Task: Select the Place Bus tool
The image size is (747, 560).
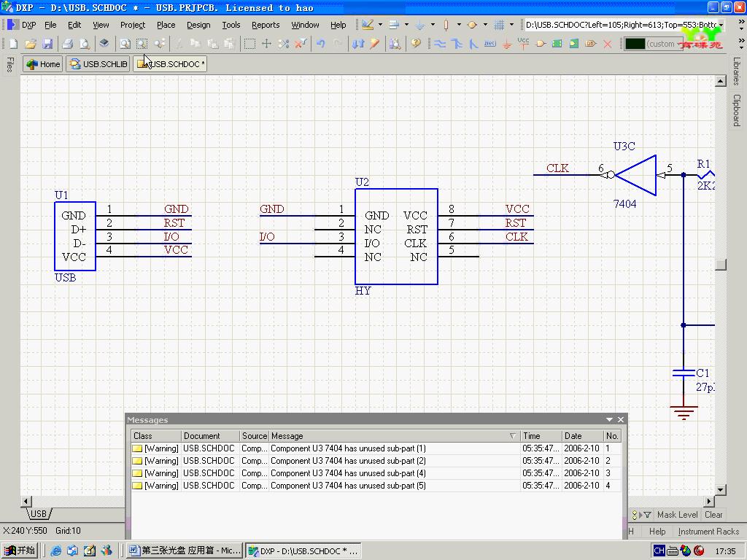Action: click(457, 44)
